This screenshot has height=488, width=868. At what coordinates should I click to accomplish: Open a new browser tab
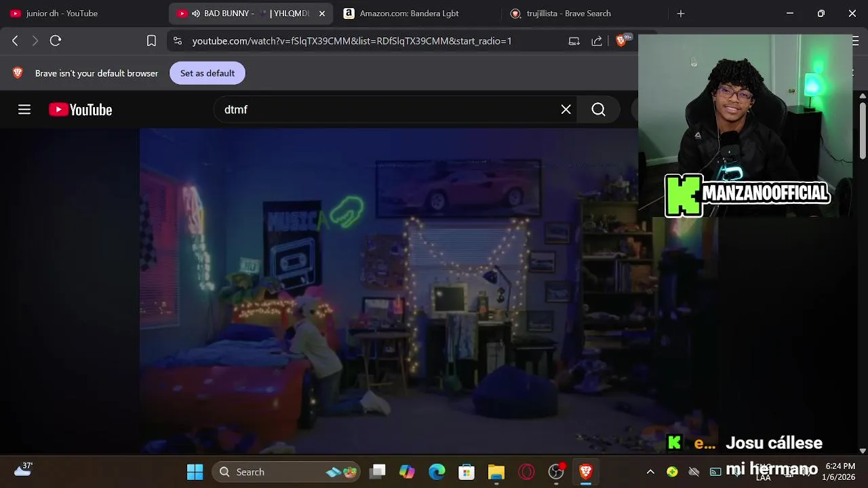pyautogui.click(x=681, y=14)
